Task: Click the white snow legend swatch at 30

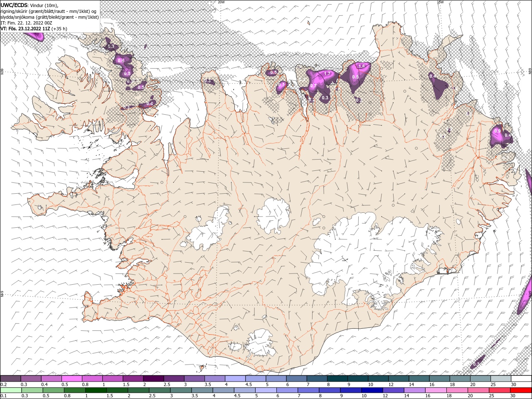Action: click(521, 379)
